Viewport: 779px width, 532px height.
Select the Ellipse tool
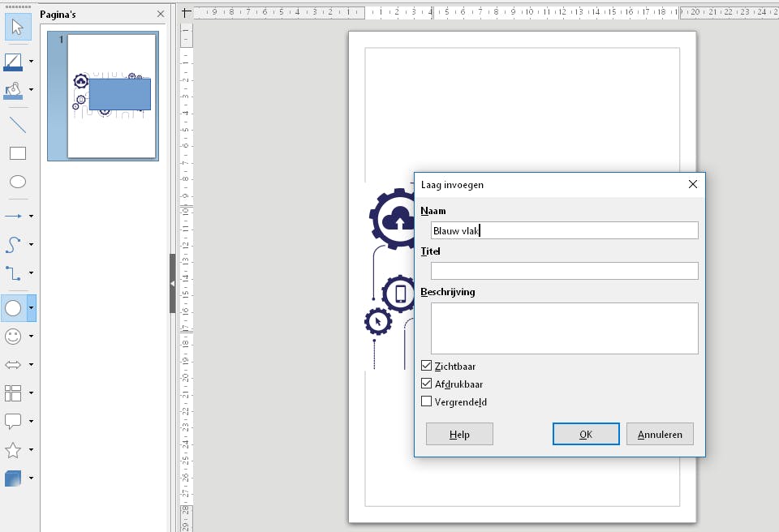18,182
